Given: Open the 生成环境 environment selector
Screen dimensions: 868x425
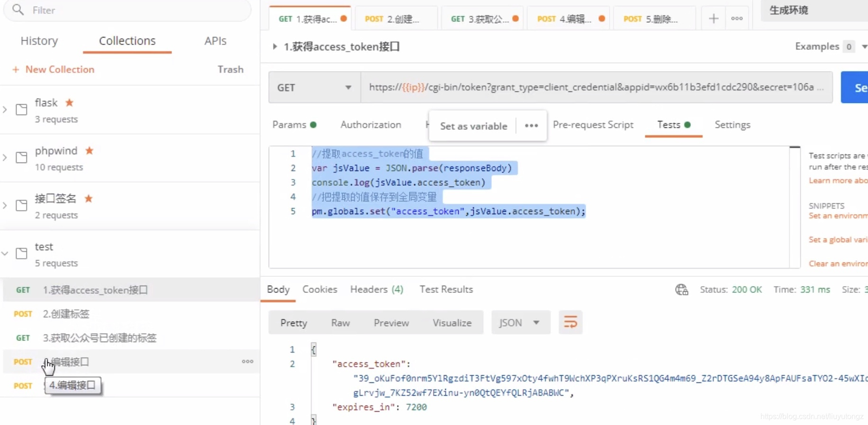Looking at the screenshot, I should 814,10.
